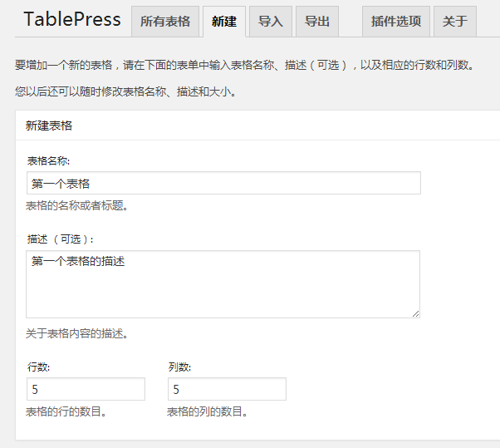Viewport: 500px width, 448px height.
Task: Click the 关于表格内容的描述 help text
Action: pos(76,334)
